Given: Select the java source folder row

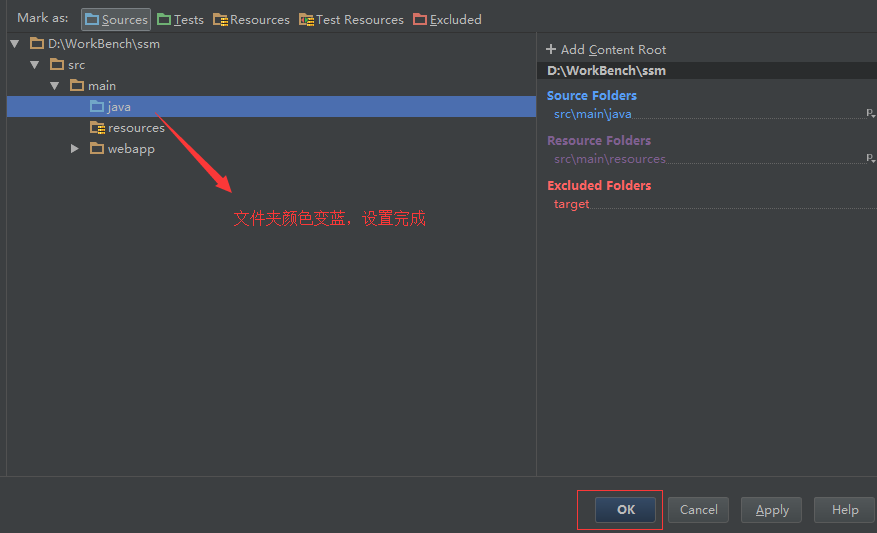Looking at the screenshot, I should click(x=271, y=106).
